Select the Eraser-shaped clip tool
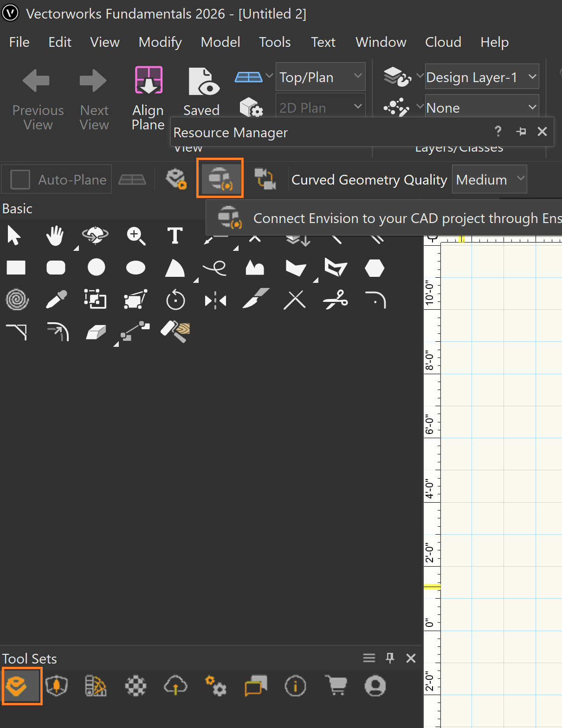Image resolution: width=562 pixels, height=728 pixels. [x=96, y=332]
